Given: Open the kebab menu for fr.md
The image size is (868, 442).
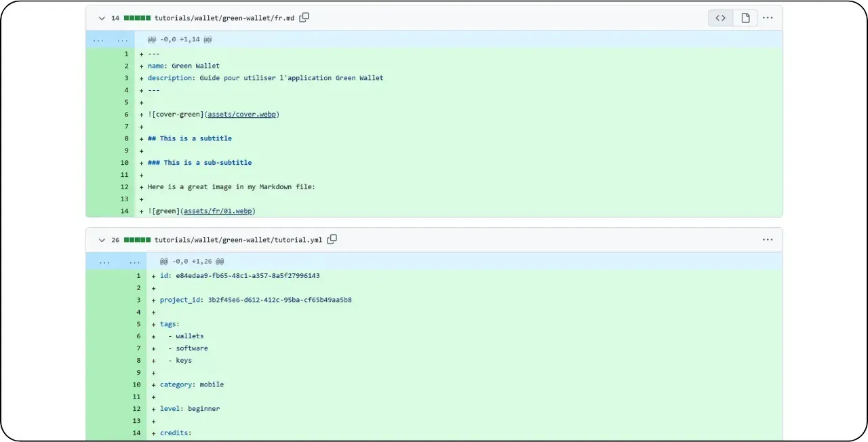Looking at the screenshot, I should 768,18.
